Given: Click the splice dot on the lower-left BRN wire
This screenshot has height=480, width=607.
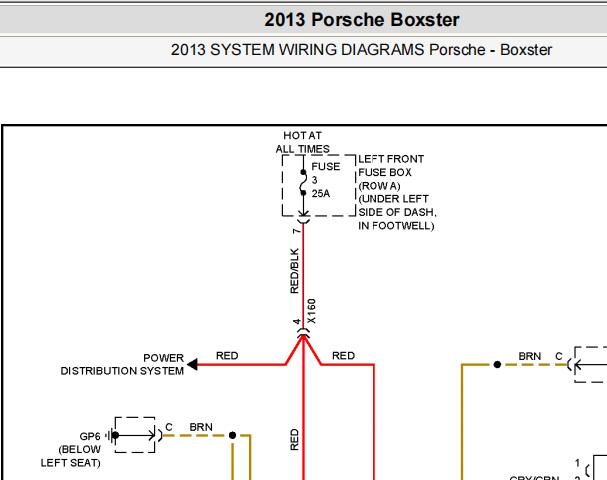Looking at the screenshot, I should (x=232, y=435).
